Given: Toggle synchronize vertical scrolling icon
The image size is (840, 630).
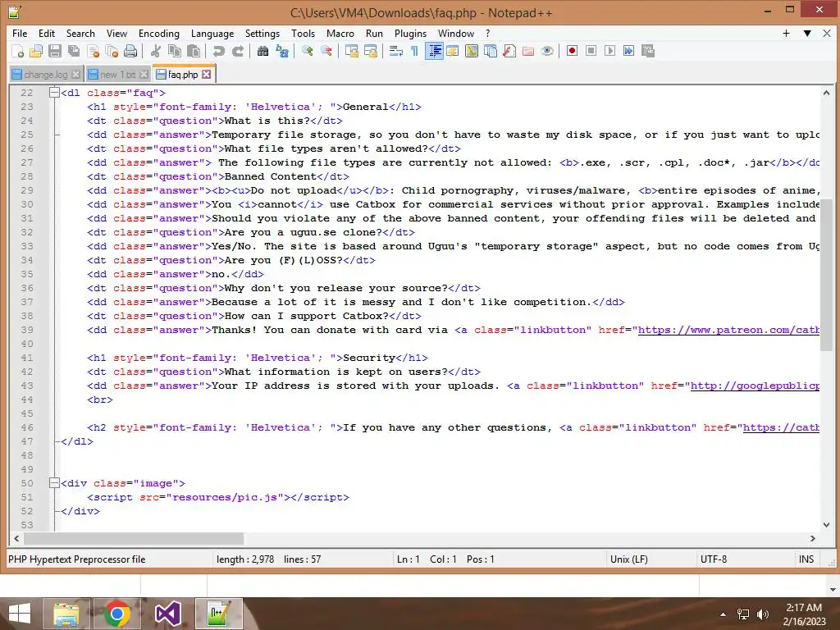Looking at the screenshot, I should (x=352, y=51).
